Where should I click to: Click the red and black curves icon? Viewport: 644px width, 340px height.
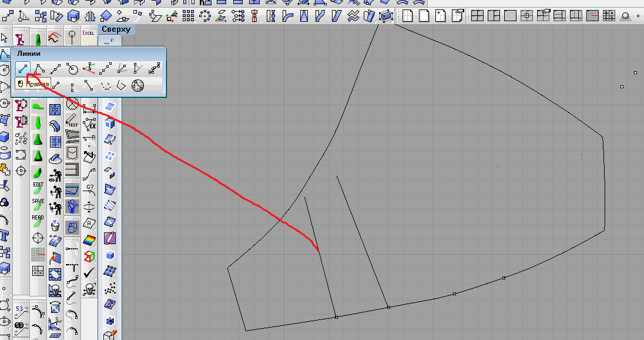(55, 38)
